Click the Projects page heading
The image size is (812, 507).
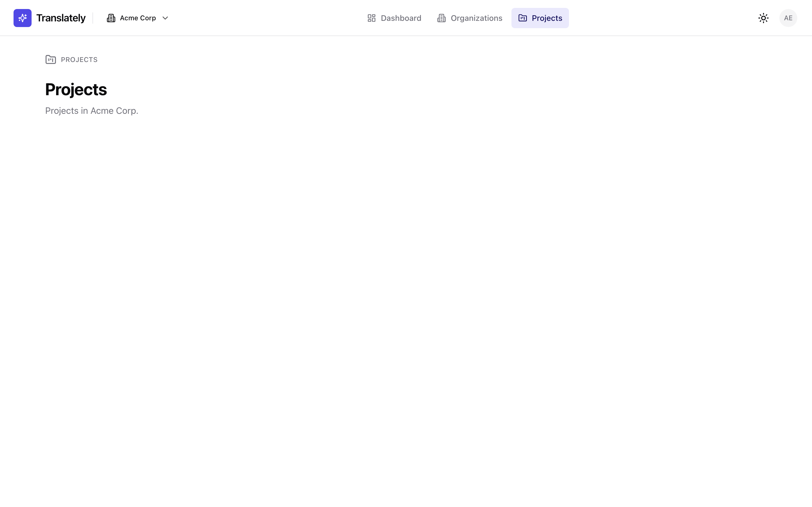click(x=76, y=89)
